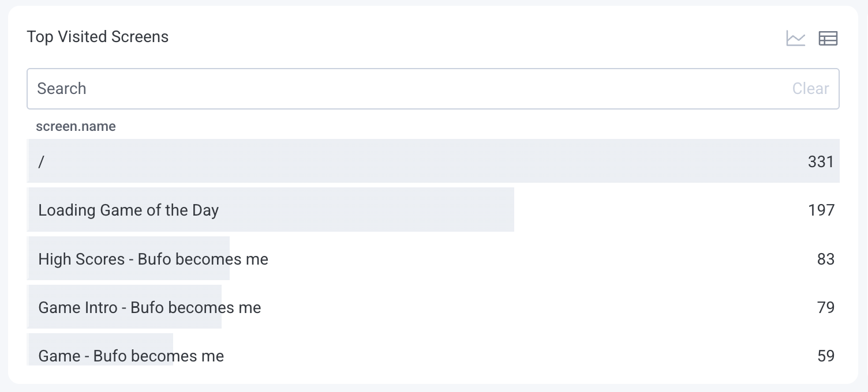868x392 pixels.
Task: Select "Game Intro - Bufo becomes me" row
Action: click(149, 307)
